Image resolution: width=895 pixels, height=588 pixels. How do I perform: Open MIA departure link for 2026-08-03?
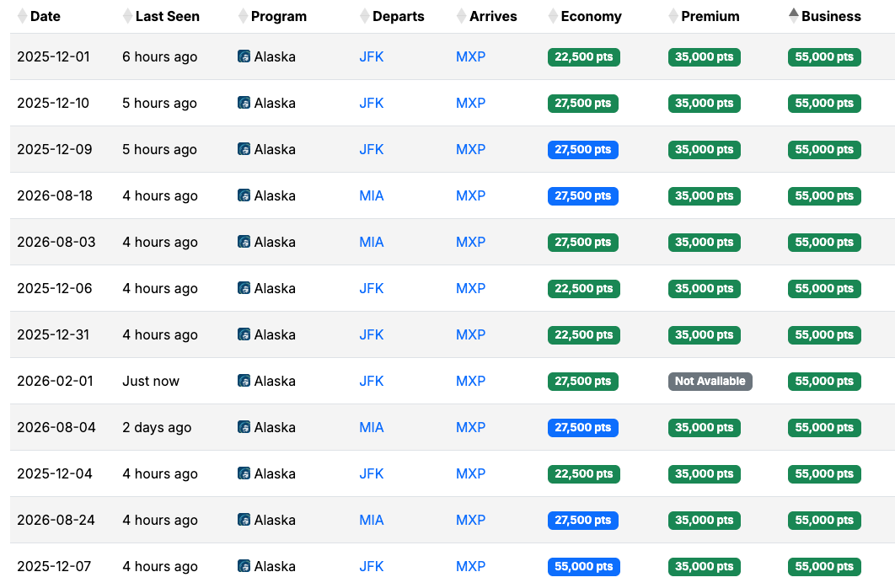pyautogui.click(x=371, y=242)
